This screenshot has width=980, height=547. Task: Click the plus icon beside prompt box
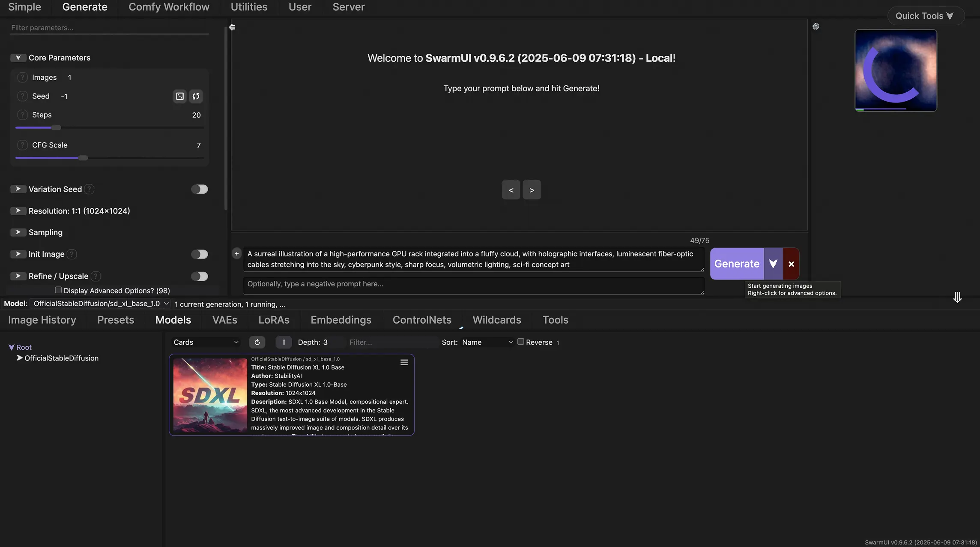coord(236,254)
